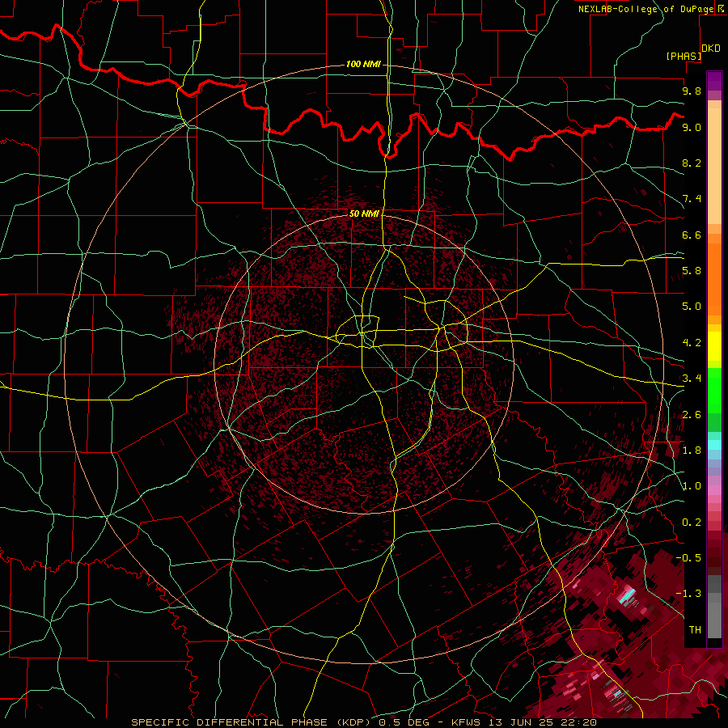The width and height of the screenshot is (728, 728).
Task: Click the 3.4 value on the scale
Action: pyautogui.click(x=692, y=379)
